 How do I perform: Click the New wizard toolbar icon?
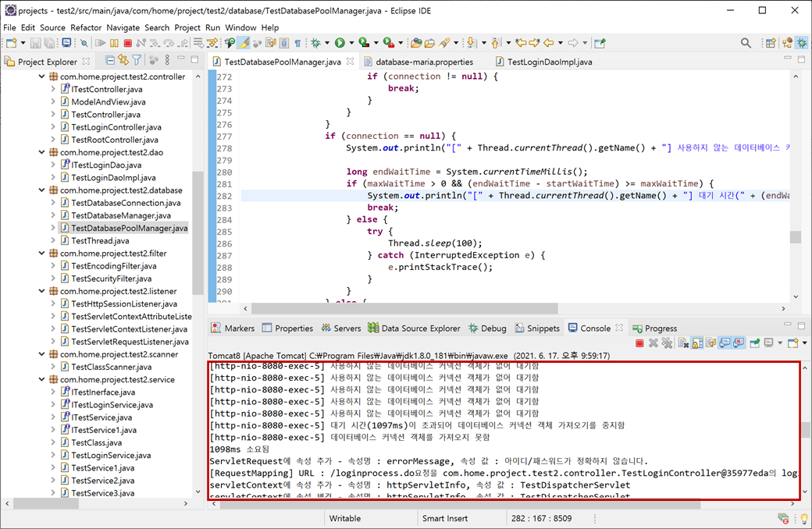click(12, 43)
